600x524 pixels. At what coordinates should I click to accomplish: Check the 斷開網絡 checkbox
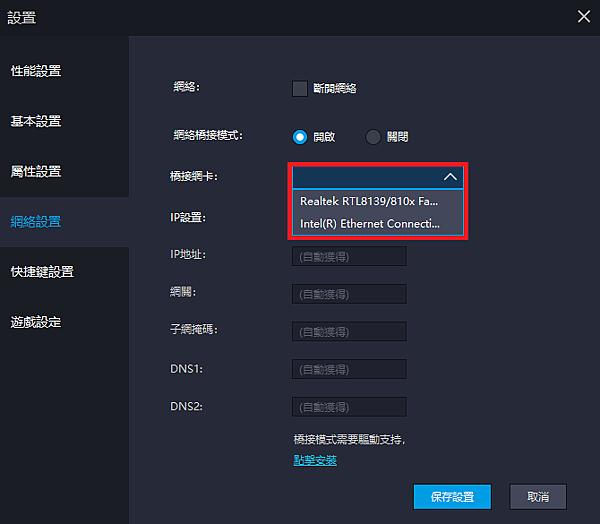pos(300,88)
